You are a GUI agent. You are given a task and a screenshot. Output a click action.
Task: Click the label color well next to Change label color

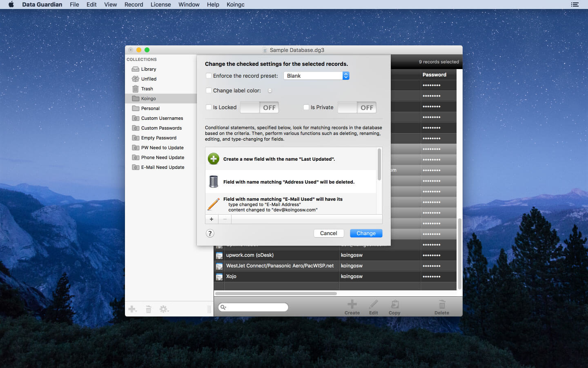click(x=269, y=90)
